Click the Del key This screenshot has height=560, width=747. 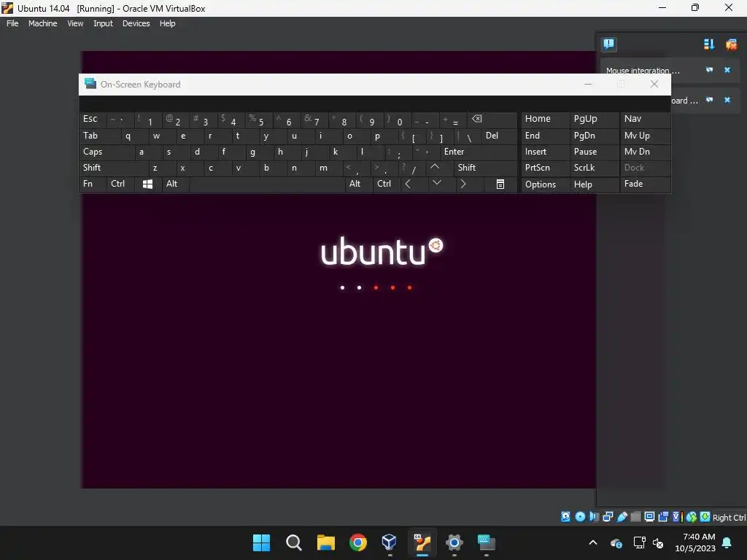pos(499,136)
